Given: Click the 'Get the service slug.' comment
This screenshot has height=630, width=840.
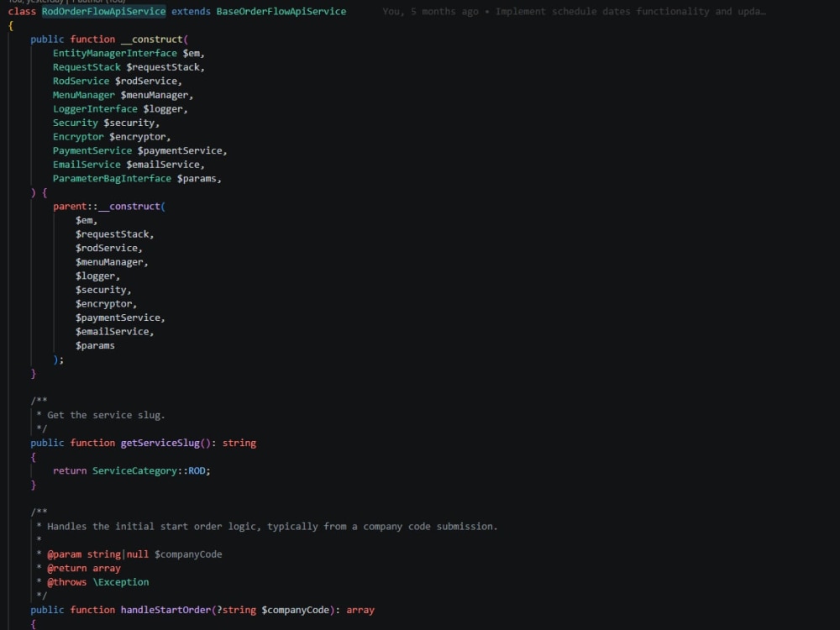Looking at the screenshot, I should click(106, 415).
